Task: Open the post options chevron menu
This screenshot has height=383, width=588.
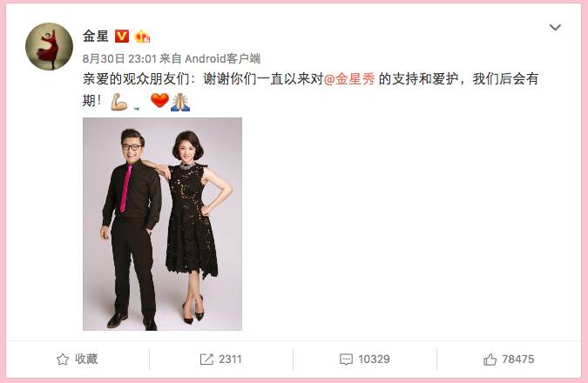Action: (555, 27)
